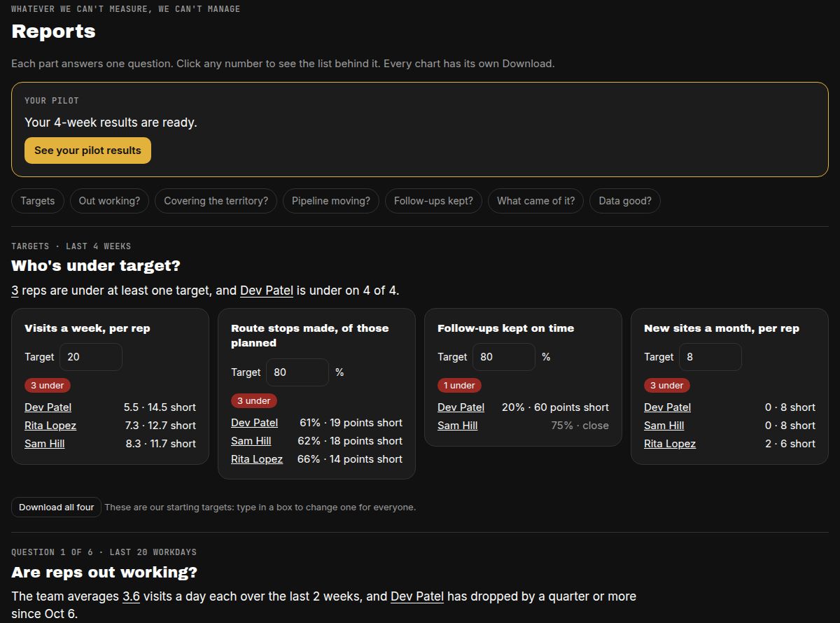Click '7.3 · 12.7 short' value
This screenshot has height=623, width=840.
tap(160, 426)
